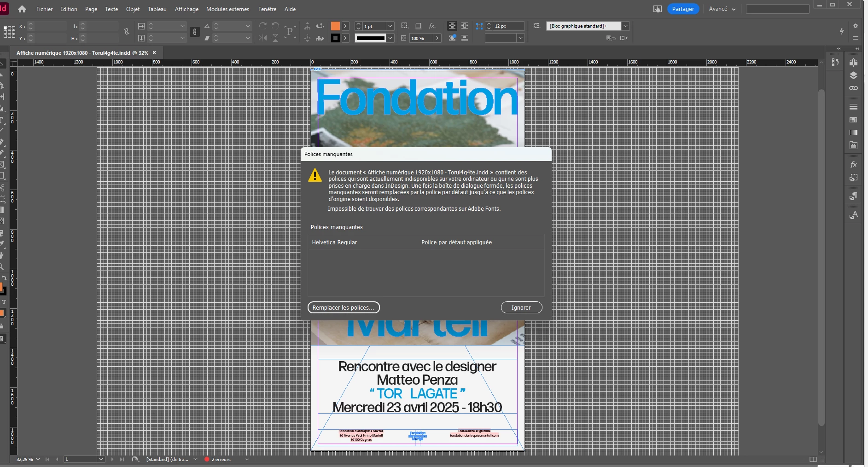Open control panel settings gear icon

856,26
